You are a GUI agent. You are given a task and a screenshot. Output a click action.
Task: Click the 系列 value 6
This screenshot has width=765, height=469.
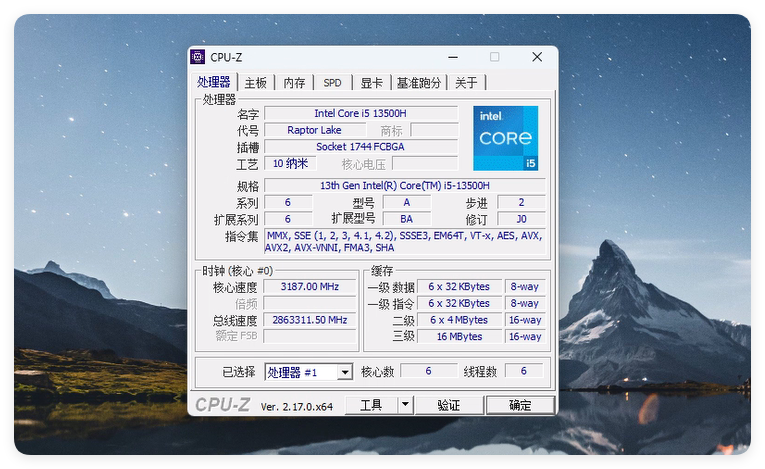[288, 202]
